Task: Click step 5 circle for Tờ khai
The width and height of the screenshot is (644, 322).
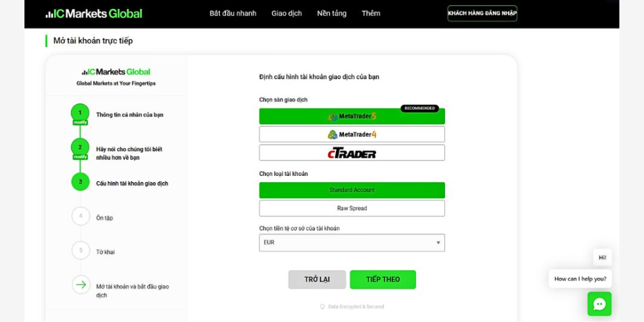Action: click(80, 251)
